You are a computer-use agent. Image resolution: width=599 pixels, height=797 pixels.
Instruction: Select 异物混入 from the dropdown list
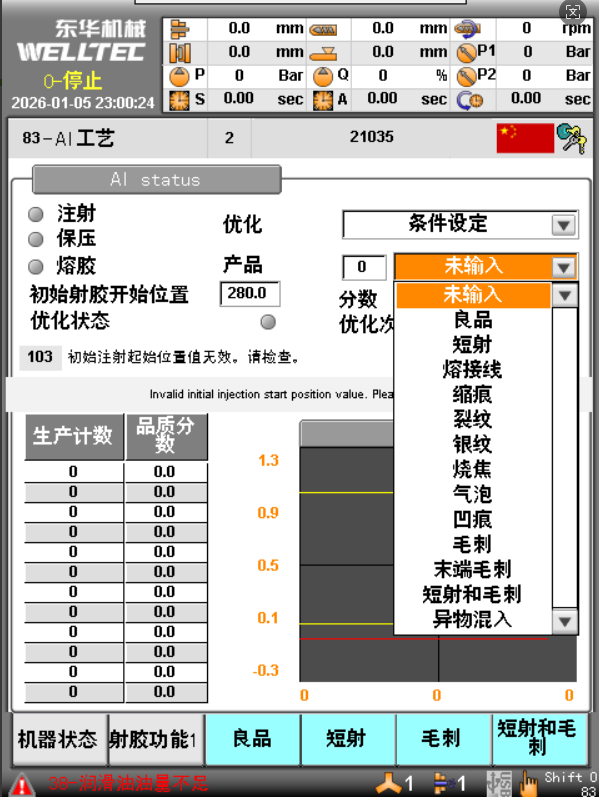click(x=473, y=620)
